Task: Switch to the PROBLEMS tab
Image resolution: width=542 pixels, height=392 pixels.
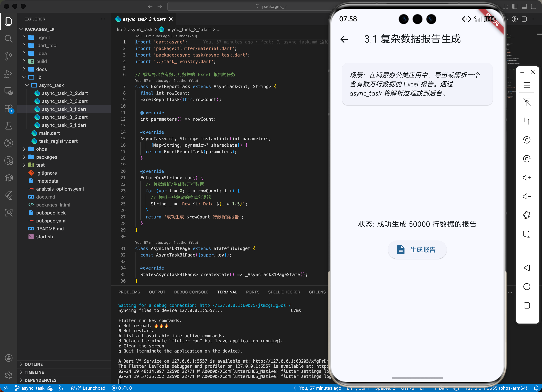Action: [129, 292]
